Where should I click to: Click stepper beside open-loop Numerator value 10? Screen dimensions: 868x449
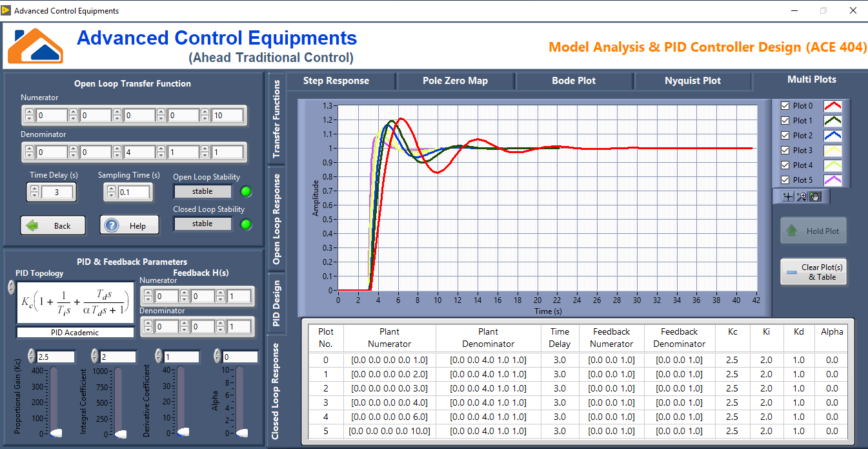(205, 116)
